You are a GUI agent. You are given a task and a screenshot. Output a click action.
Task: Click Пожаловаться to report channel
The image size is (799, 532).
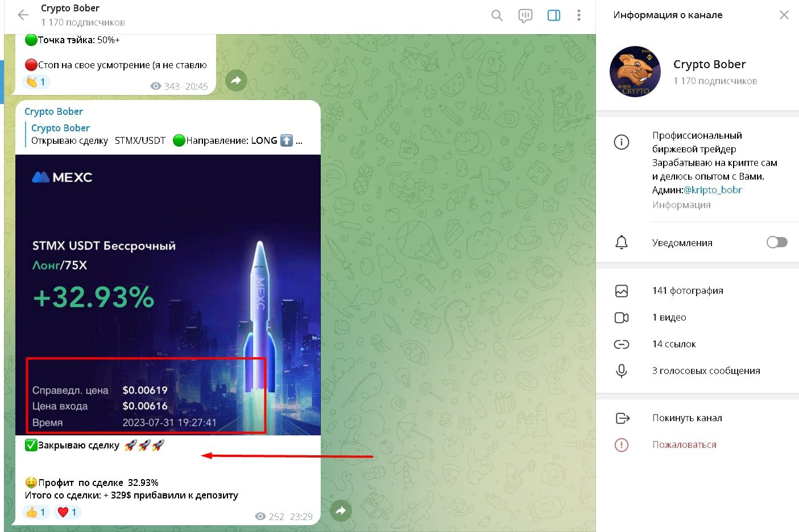point(684,445)
